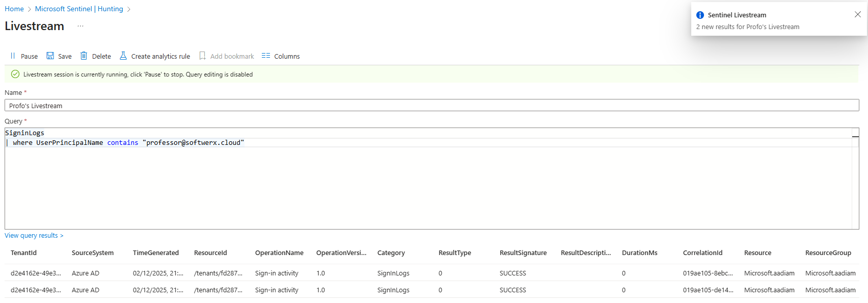Open the Columns chooser
This screenshot has width=868, height=303.
281,56
